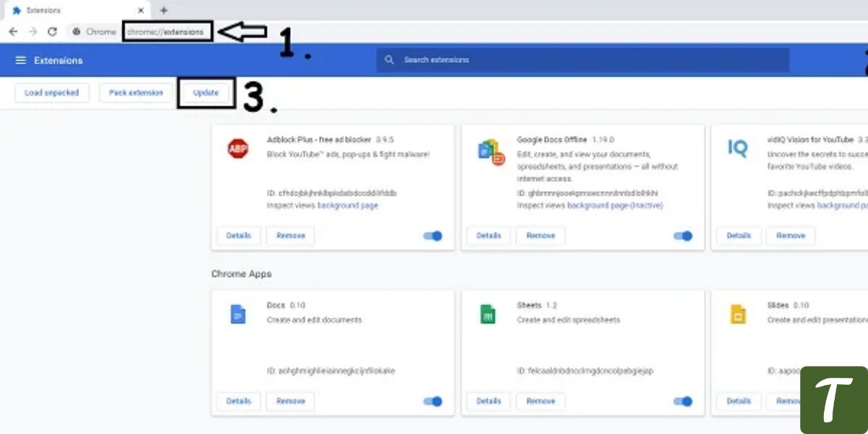868x434 pixels.
Task: Click the "Create and edit documents" description
Action: tap(315, 320)
